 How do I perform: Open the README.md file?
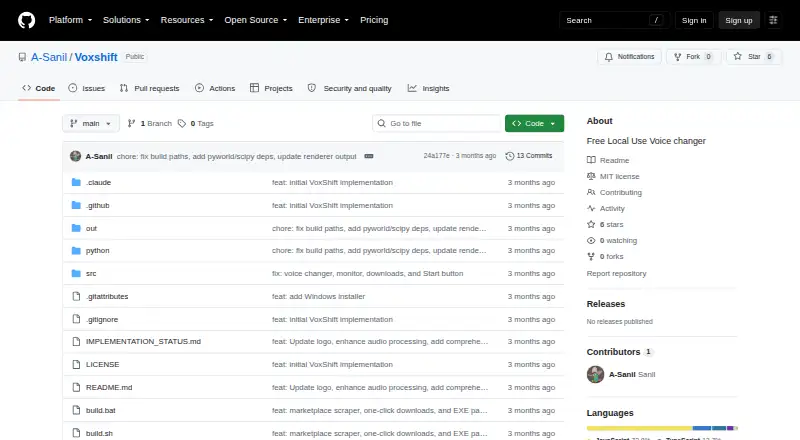(x=109, y=387)
